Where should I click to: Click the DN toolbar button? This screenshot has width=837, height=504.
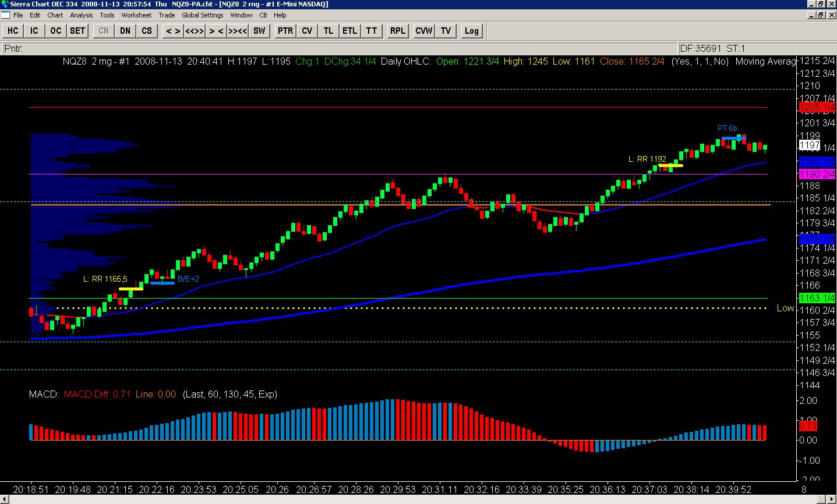125,31
